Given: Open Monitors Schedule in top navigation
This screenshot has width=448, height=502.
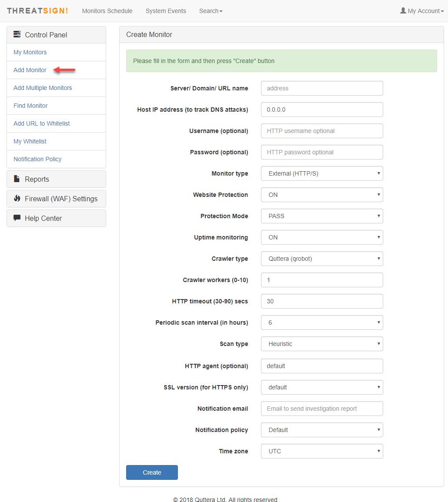Looking at the screenshot, I should tap(107, 11).
